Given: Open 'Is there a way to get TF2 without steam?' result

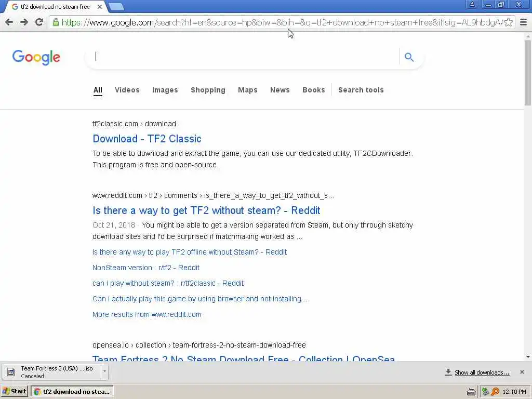Looking at the screenshot, I should (206, 210).
